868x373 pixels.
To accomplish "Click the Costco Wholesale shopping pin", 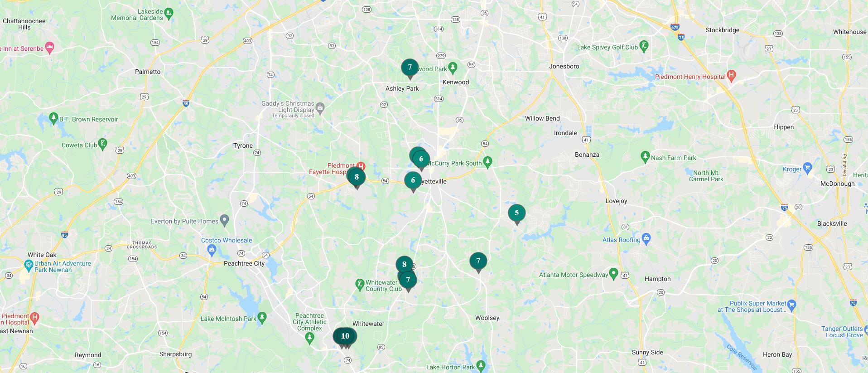I will point(212,249).
